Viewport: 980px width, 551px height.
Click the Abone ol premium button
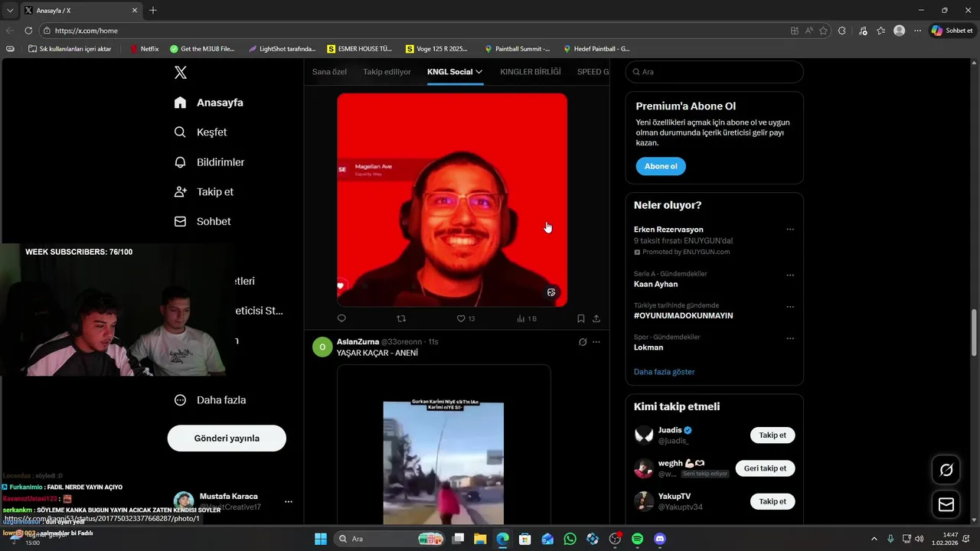661,166
